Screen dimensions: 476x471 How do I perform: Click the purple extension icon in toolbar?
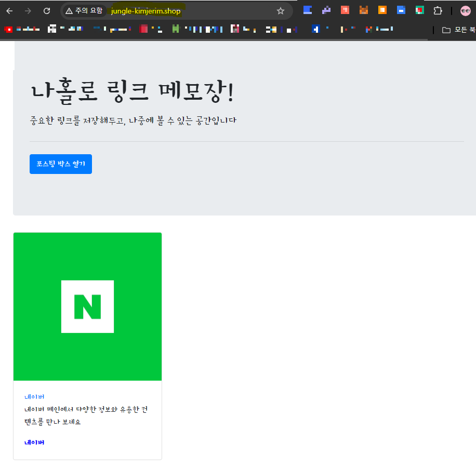[326, 10]
